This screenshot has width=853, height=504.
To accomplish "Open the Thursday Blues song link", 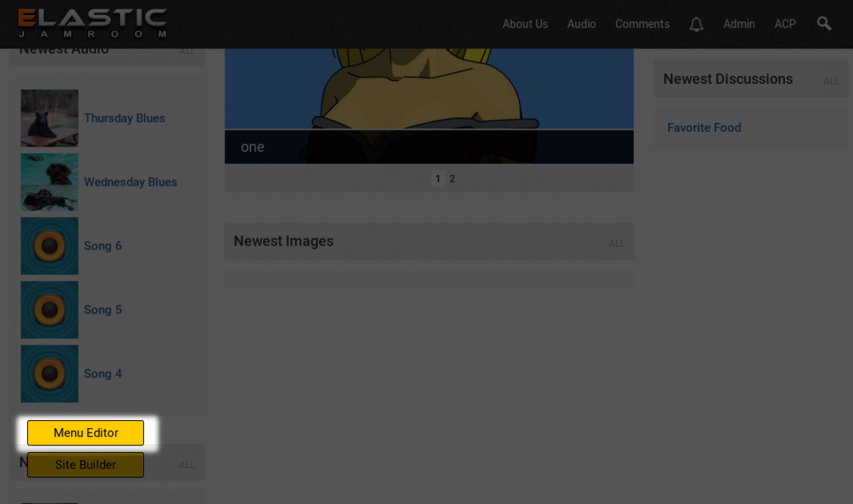I will [125, 119].
